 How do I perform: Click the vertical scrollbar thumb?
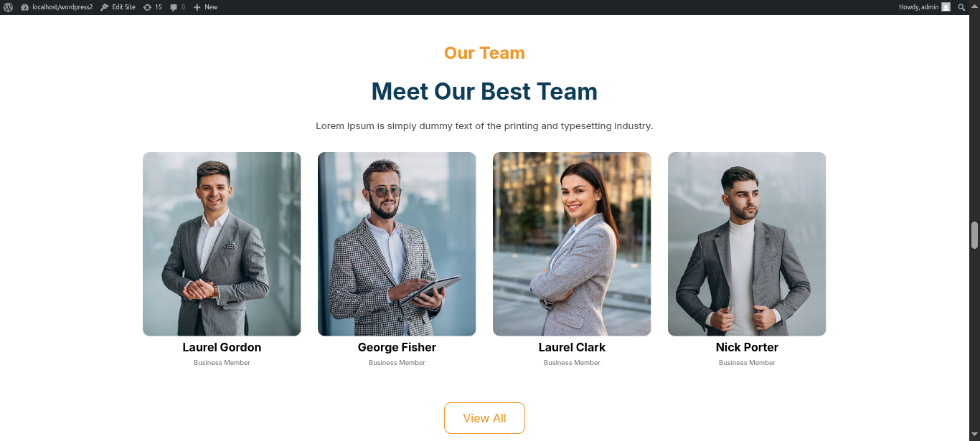(974, 235)
